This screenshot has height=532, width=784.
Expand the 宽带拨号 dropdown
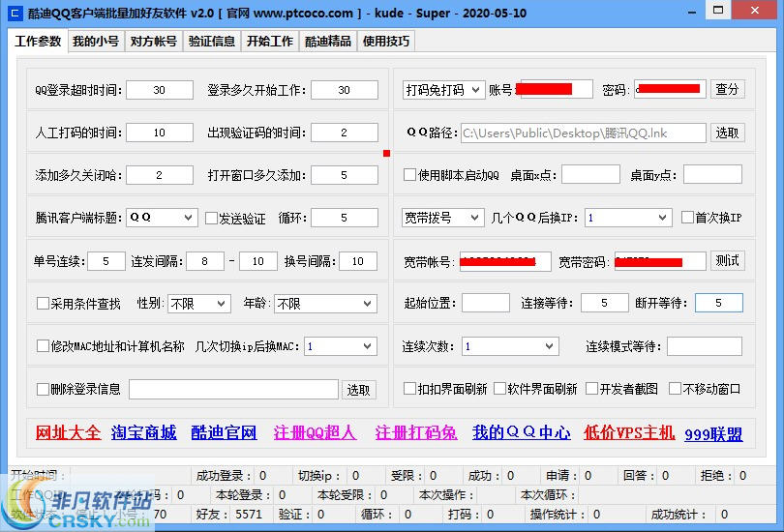pos(442,218)
